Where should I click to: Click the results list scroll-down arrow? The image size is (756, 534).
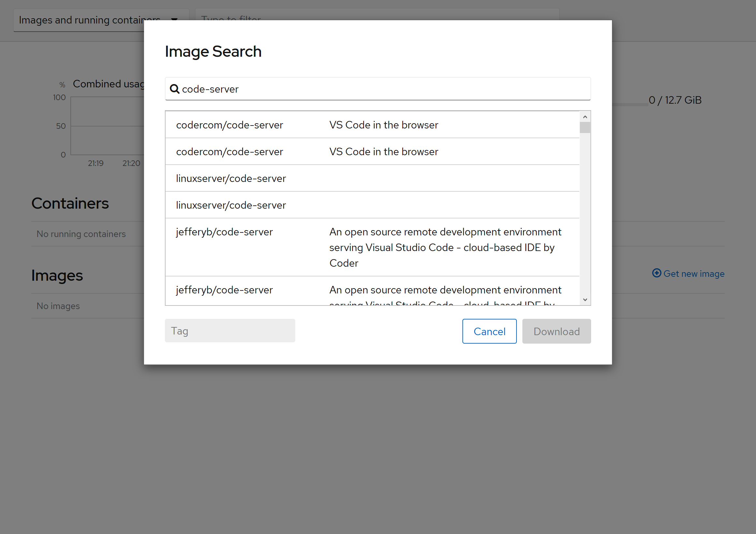(585, 300)
